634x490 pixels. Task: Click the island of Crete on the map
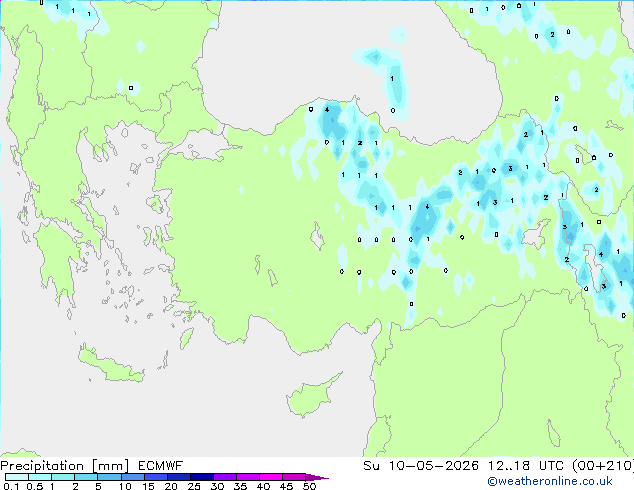click(111, 366)
